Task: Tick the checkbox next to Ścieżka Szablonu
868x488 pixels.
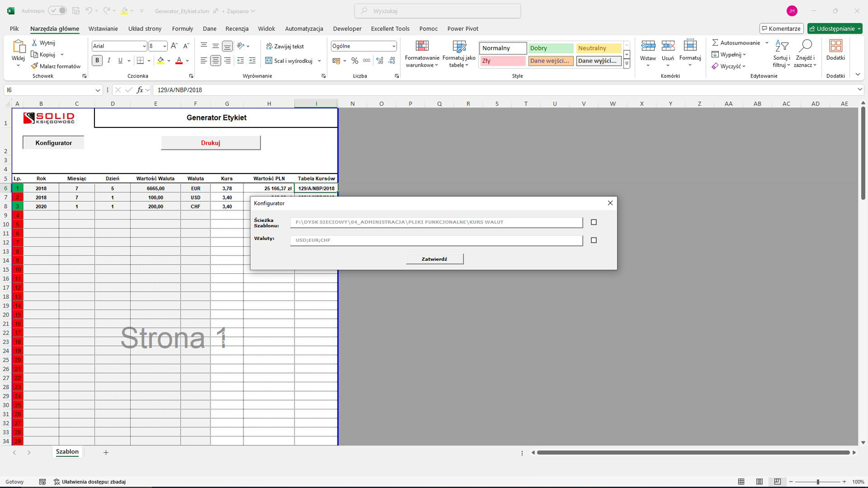Action: point(593,222)
